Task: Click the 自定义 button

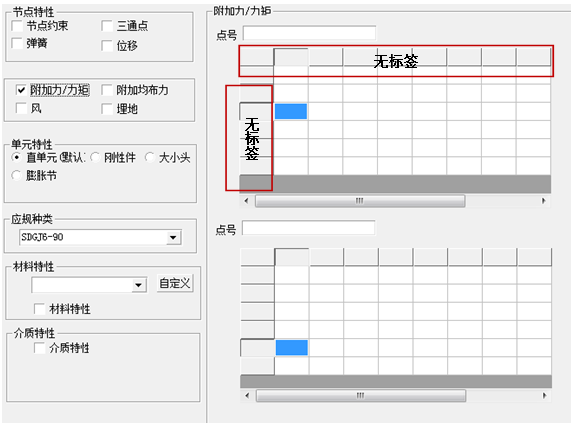Action: (x=175, y=283)
